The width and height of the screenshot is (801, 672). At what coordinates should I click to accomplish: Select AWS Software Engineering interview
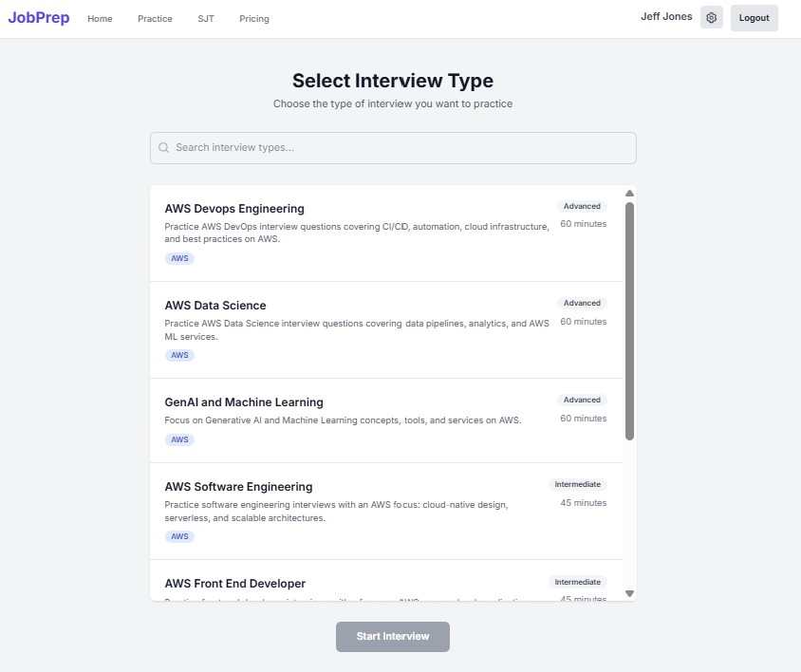pyautogui.click(x=386, y=511)
